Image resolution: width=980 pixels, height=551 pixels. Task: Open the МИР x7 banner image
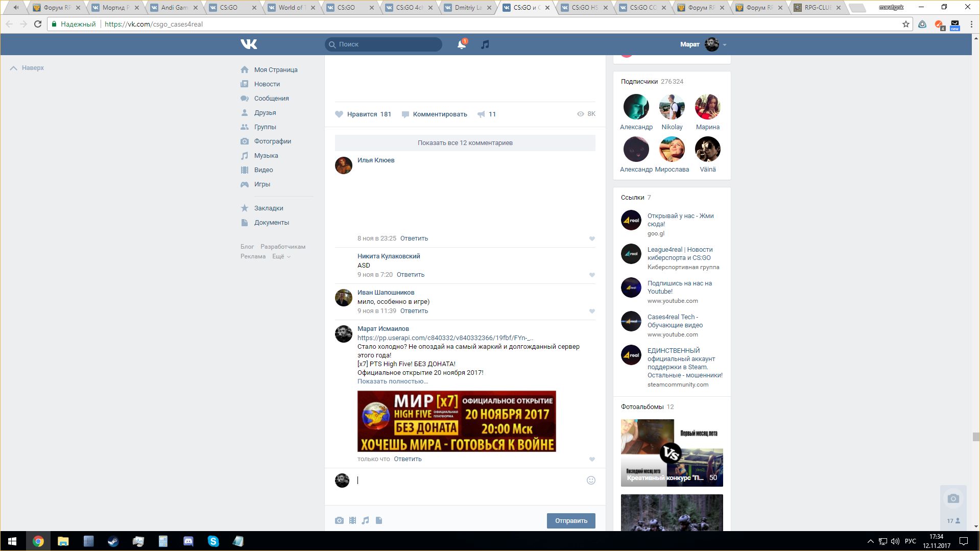coord(457,421)
